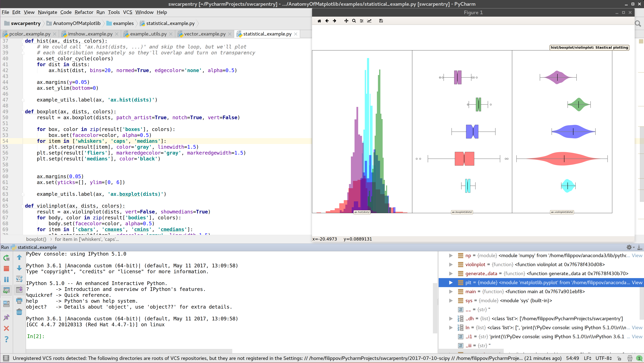The image size is (644, 363).
Task: Rerun statistical_example with the green rerun icon
Action: click(6, 258)
